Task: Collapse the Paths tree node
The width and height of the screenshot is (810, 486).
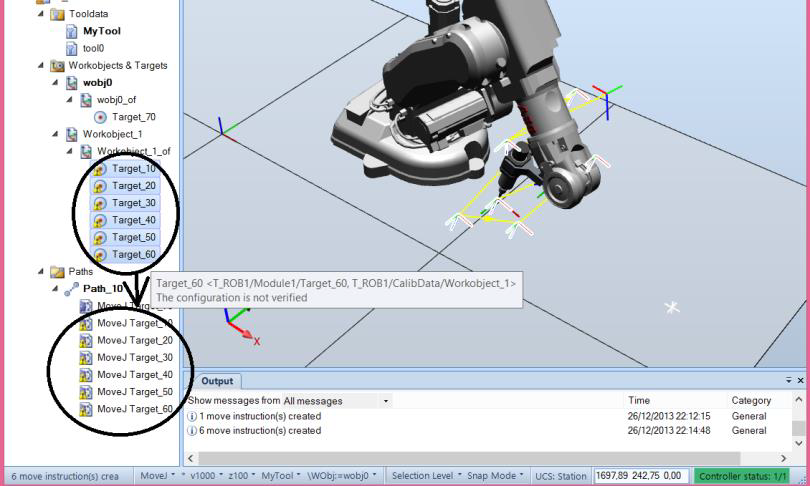Action: coord(41,271)
